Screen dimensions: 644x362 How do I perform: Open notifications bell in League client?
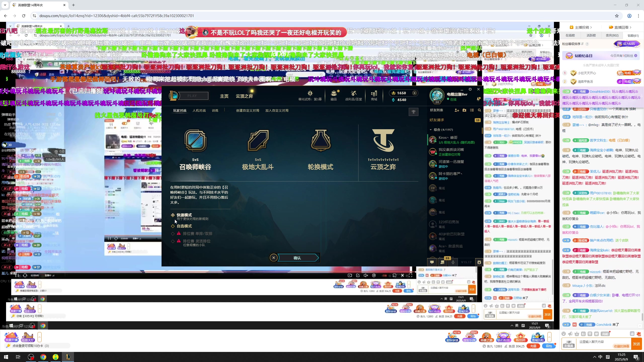click(478, 99)
